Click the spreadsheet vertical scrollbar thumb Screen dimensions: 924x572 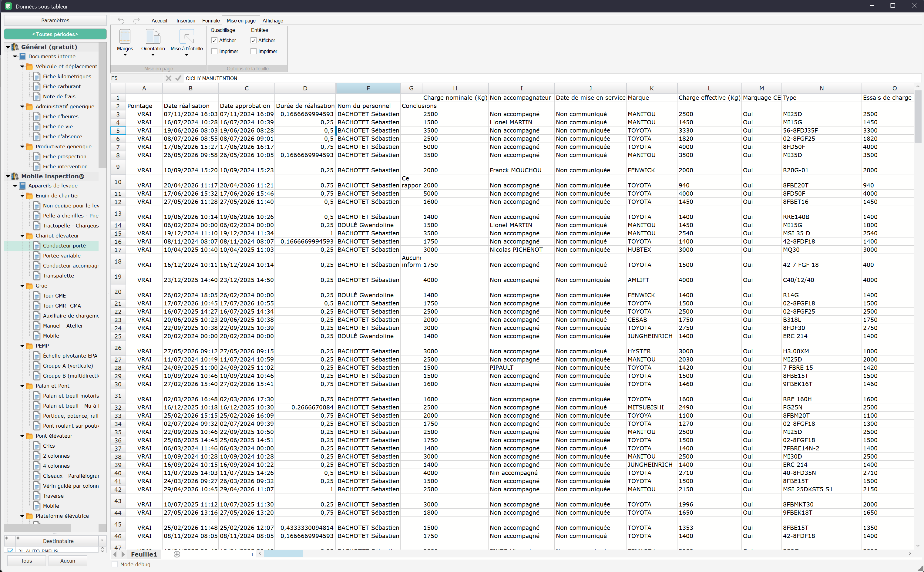pos(918,116)
